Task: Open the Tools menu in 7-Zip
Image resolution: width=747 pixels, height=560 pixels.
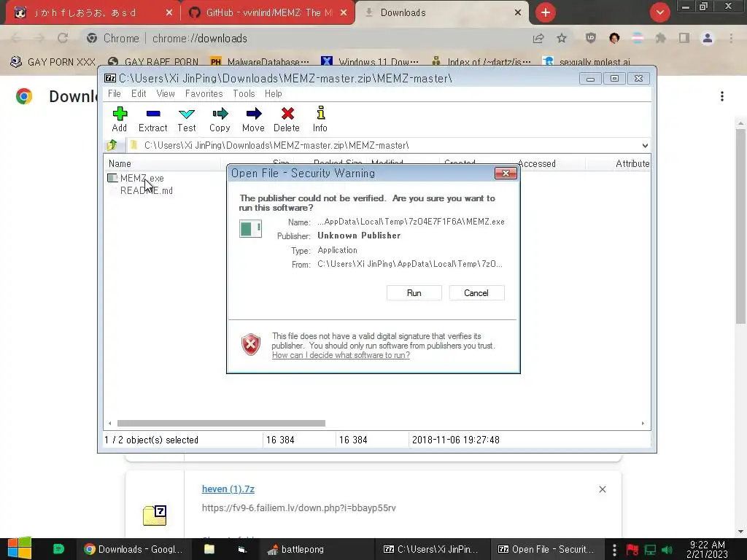Action: (244, 93)
